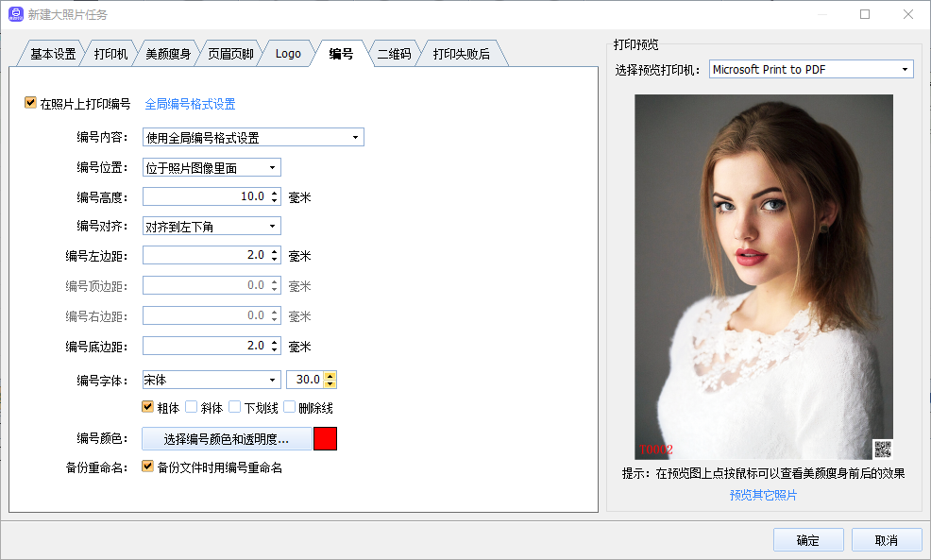The height and width of the screenshot is (560, 931).
Task: Switch to the 二维码 tab
Action: pos(394,54)
